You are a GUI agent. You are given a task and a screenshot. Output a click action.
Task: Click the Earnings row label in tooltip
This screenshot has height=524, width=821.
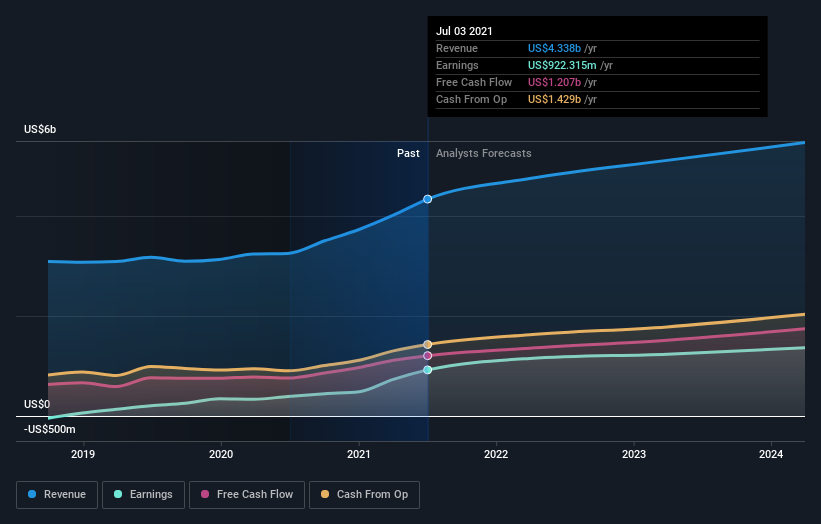click(x=457, y=65)
